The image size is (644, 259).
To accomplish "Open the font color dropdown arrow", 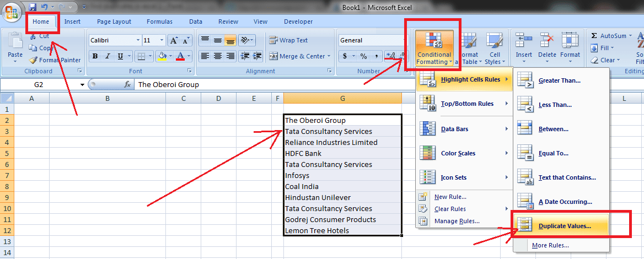I will point(189,56).
